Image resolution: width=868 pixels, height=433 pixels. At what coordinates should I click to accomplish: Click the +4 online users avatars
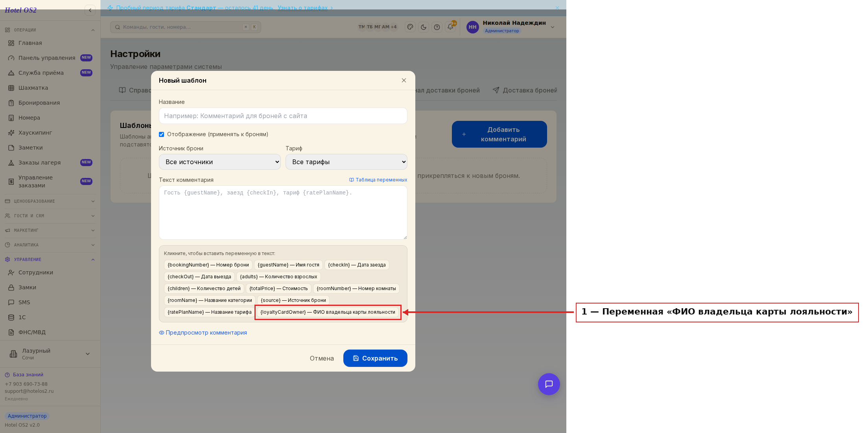393,27
